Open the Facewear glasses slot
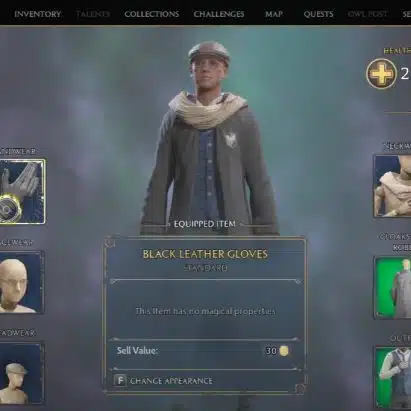The image size is (411, 411). [22, 282]
